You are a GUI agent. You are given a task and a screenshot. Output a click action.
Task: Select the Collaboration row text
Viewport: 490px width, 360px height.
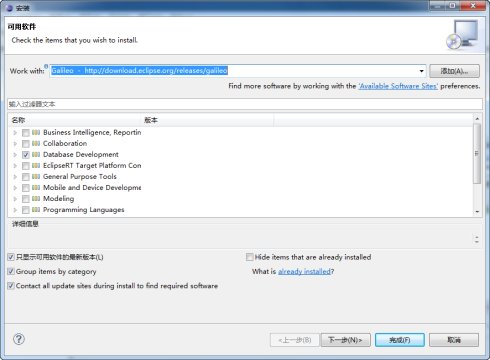(x=65, y=144)
